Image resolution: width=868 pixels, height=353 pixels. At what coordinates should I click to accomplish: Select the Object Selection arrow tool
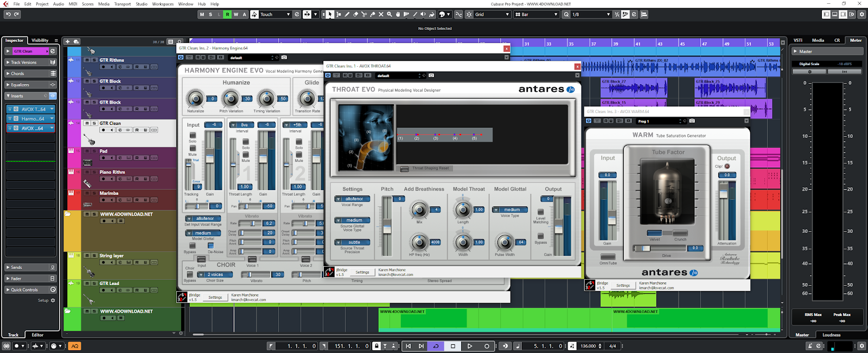click(330, 14)
